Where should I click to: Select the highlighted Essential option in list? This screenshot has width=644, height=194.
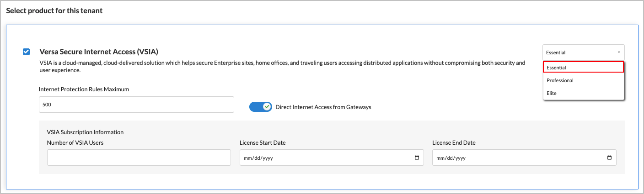tap(583, 68)
